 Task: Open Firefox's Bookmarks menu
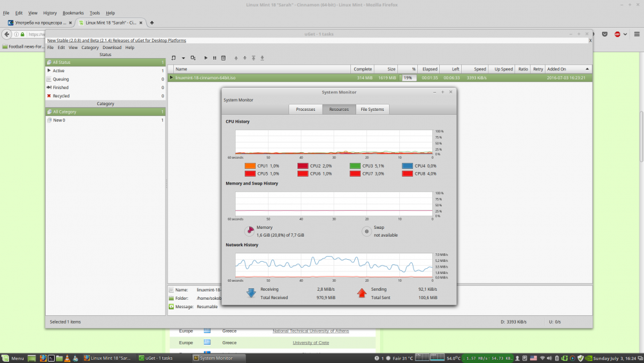(x=73, y=13)
